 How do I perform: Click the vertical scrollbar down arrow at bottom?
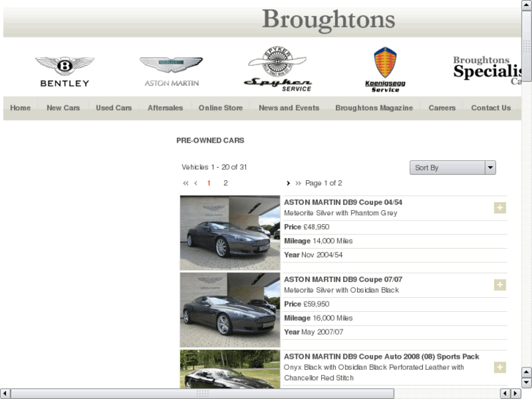(x=526, y=383)
